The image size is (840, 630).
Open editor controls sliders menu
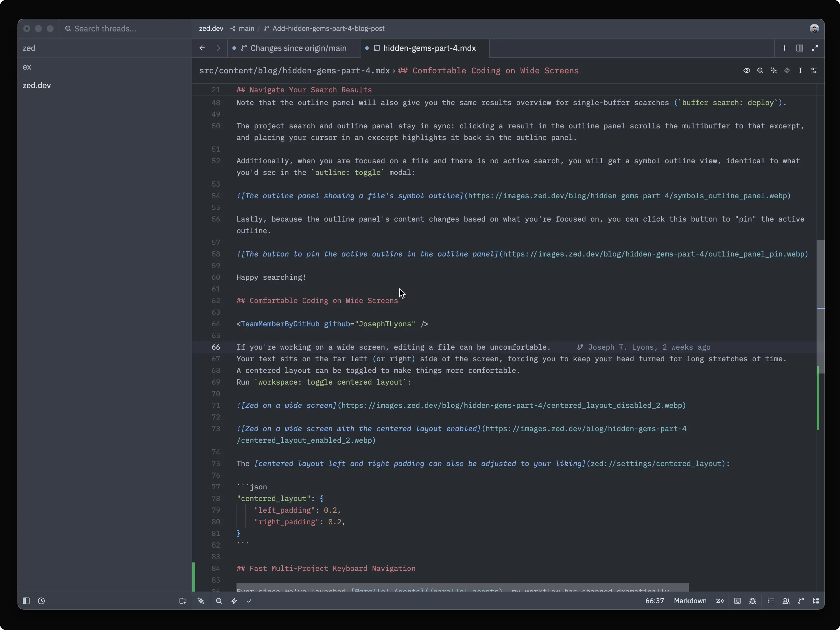point(814,70)
